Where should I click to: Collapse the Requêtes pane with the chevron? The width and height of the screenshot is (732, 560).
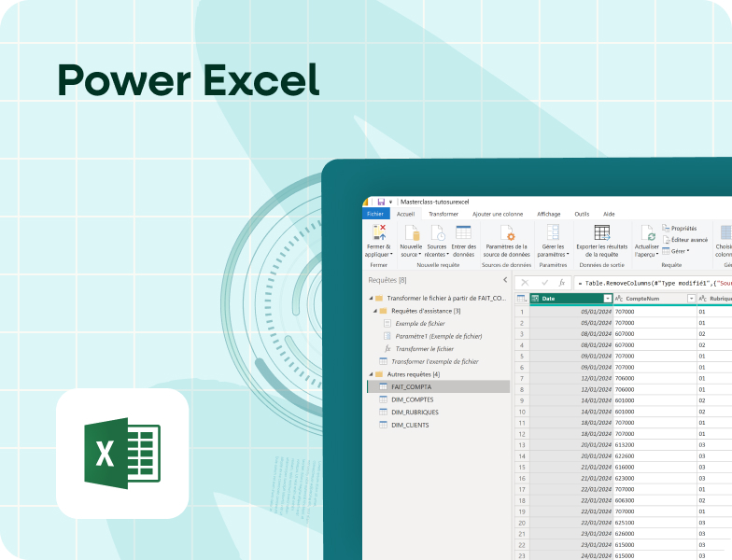point(505,280)
